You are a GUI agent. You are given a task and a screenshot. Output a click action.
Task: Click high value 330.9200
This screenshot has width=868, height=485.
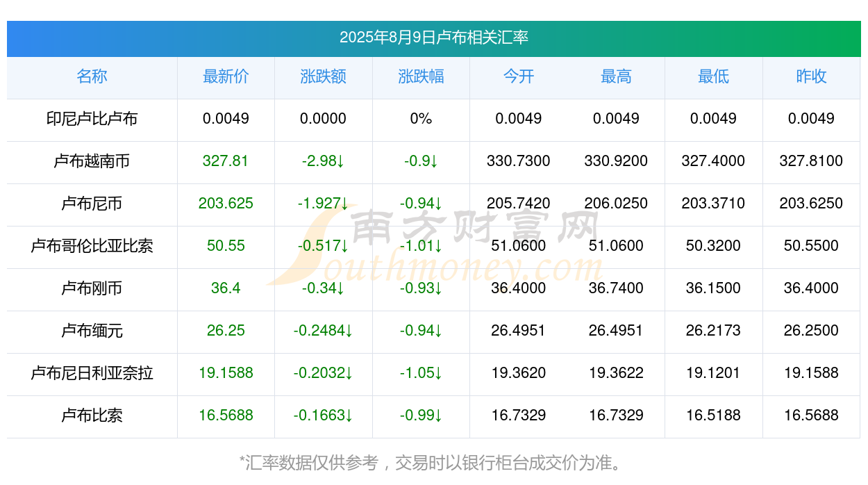pos(616,161)
